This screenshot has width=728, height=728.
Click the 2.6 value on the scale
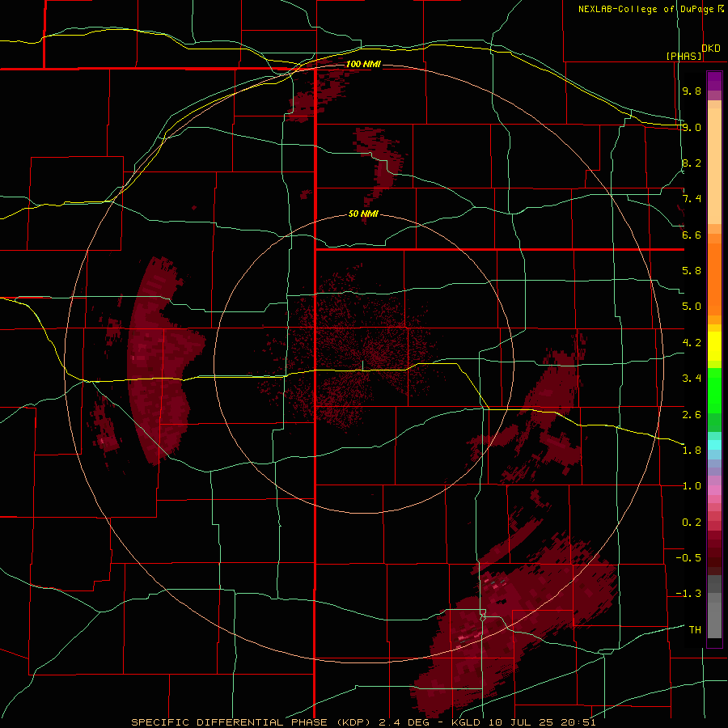click(x=692, y=415)
